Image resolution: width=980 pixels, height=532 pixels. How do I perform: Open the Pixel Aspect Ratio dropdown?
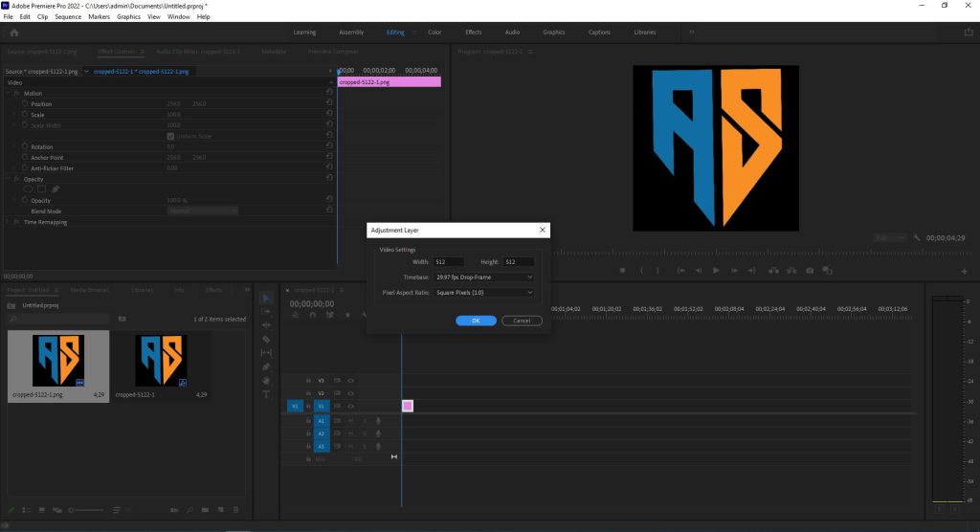point(483,292)
